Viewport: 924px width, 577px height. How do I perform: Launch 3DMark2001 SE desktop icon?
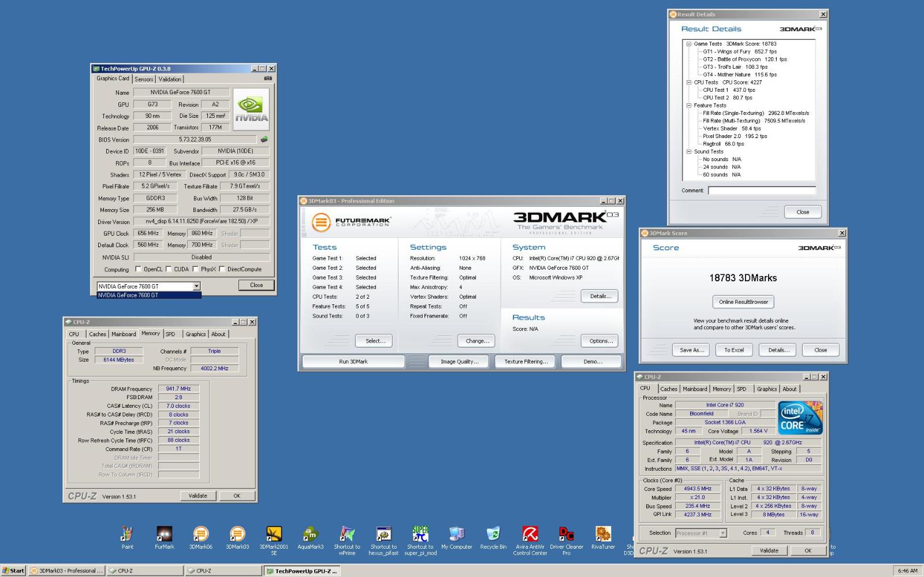coord(274,534)
